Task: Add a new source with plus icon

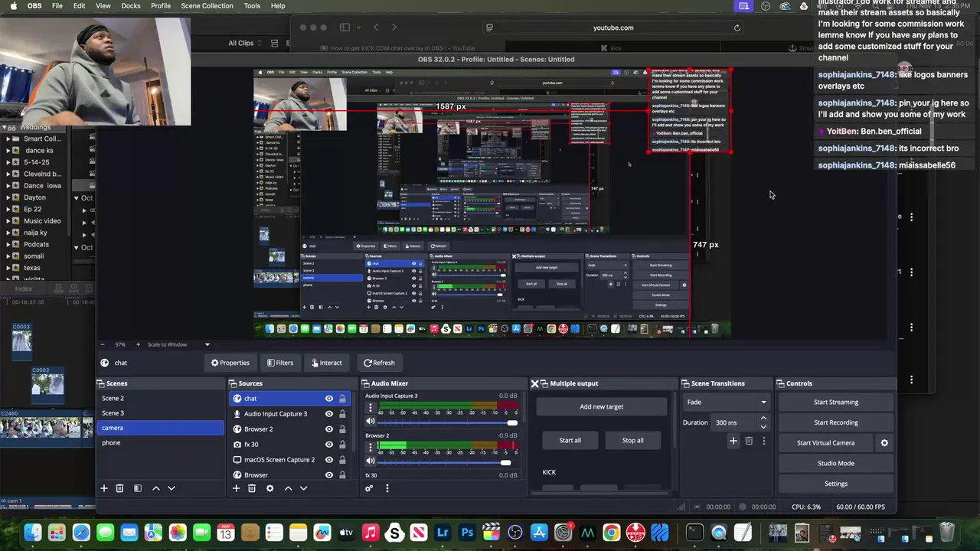Action: point(237,488)
